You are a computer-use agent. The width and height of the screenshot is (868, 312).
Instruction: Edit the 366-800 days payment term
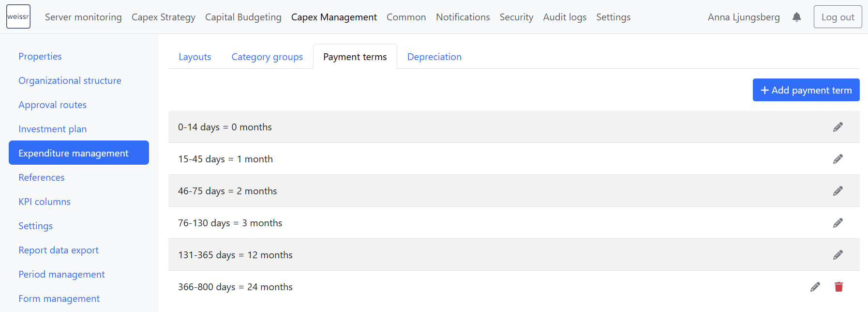coord(815,287)
